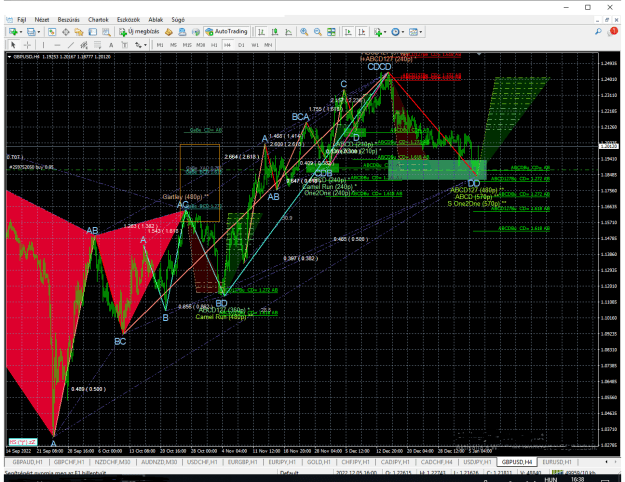Select the Fibonacci retracement tool

pos(97,45)
